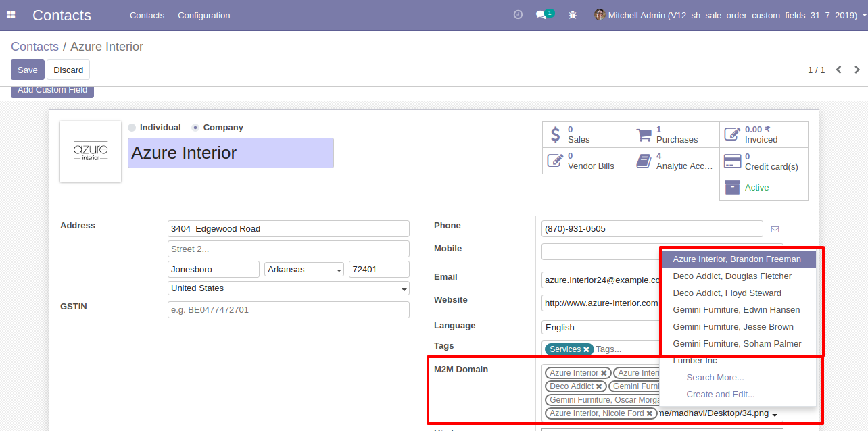
Task: Go to Contacts breadcrumb link
Action: 35,47
